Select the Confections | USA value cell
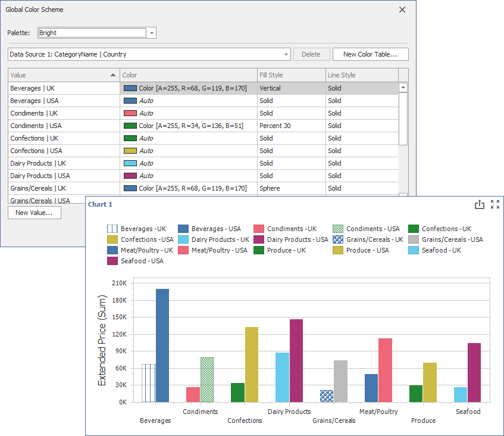The image size is (504, 436). coord(64,151)
